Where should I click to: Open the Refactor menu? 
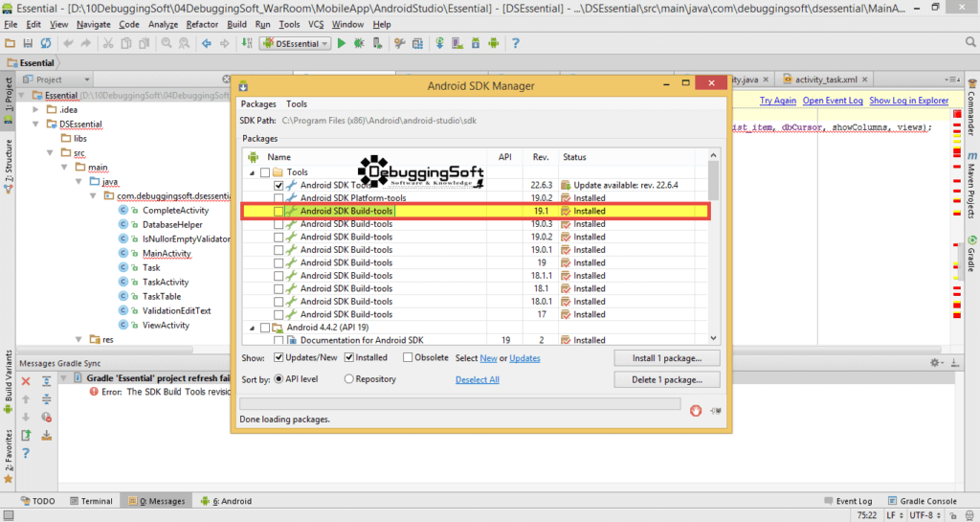click(202, 24)
